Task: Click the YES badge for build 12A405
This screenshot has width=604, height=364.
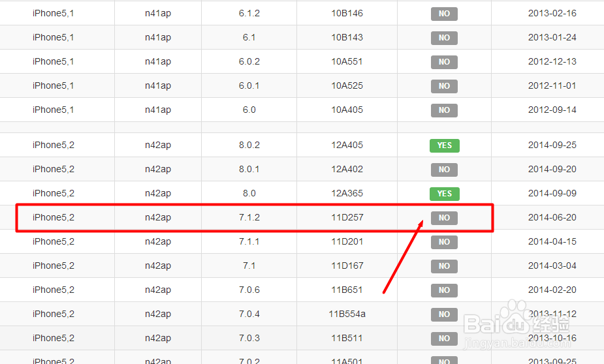Action: (445, 145)
